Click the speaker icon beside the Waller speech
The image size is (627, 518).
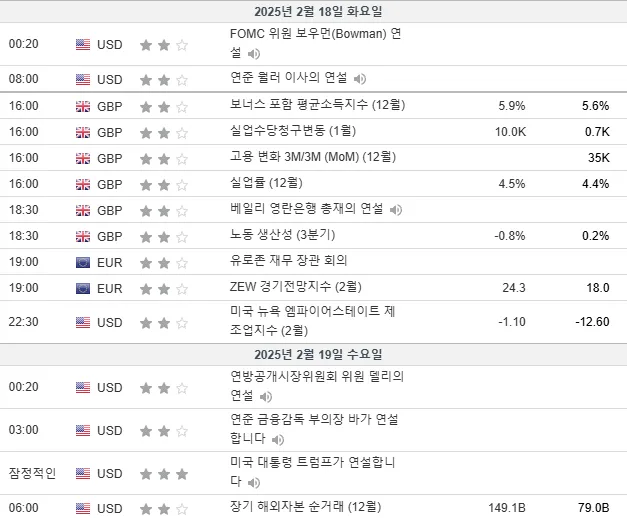click(359, 79)
